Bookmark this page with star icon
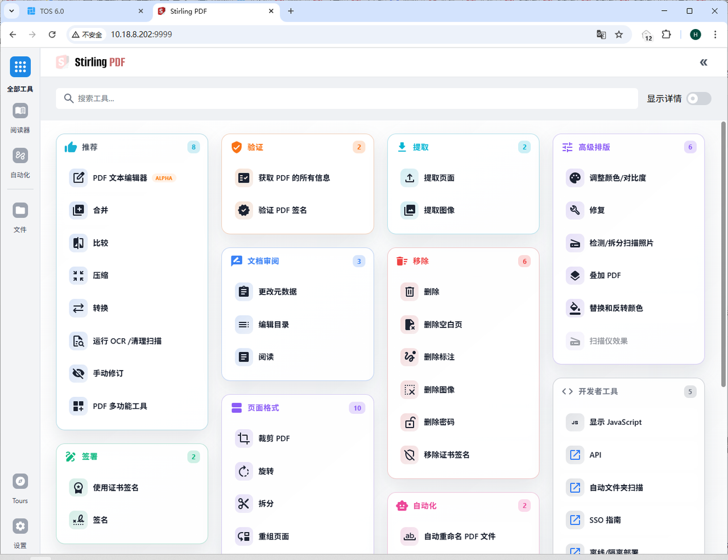The height and width of the screenshot is (560, 728). point(619,35)
